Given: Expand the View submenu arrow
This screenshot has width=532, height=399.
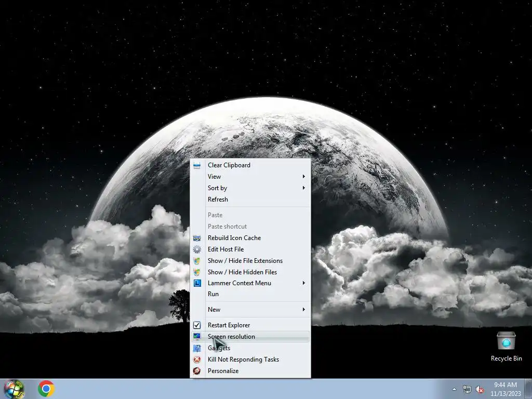Looking at the screenshot, I should 303,177.
